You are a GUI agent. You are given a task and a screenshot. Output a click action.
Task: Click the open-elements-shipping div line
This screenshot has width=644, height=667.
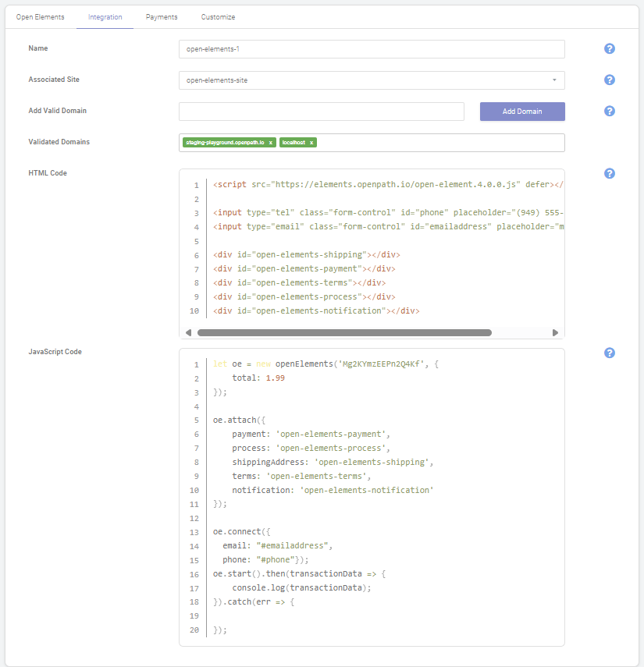[x=307, y=255]
